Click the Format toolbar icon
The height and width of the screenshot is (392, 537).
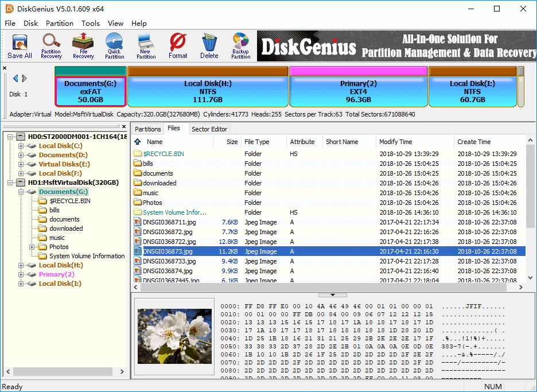tap(178, 46)
